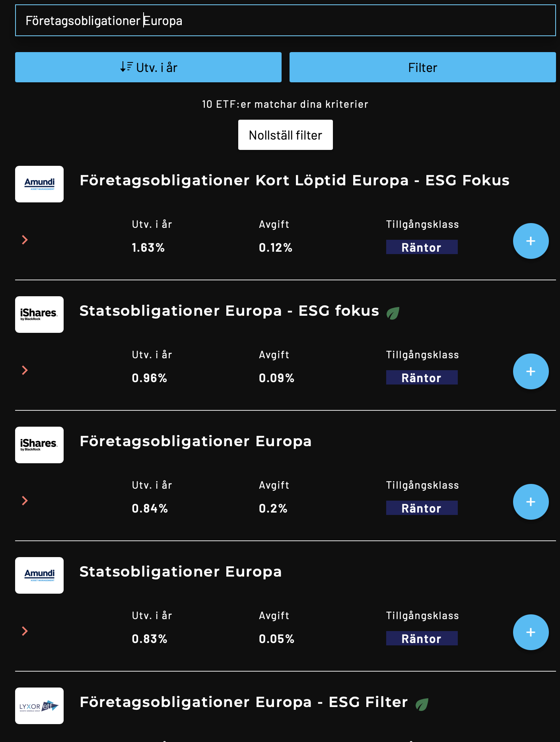The image size is (560, 742).
Task: Click Amundi logo of Kort Löptid ETF
Action: [39, 184]
